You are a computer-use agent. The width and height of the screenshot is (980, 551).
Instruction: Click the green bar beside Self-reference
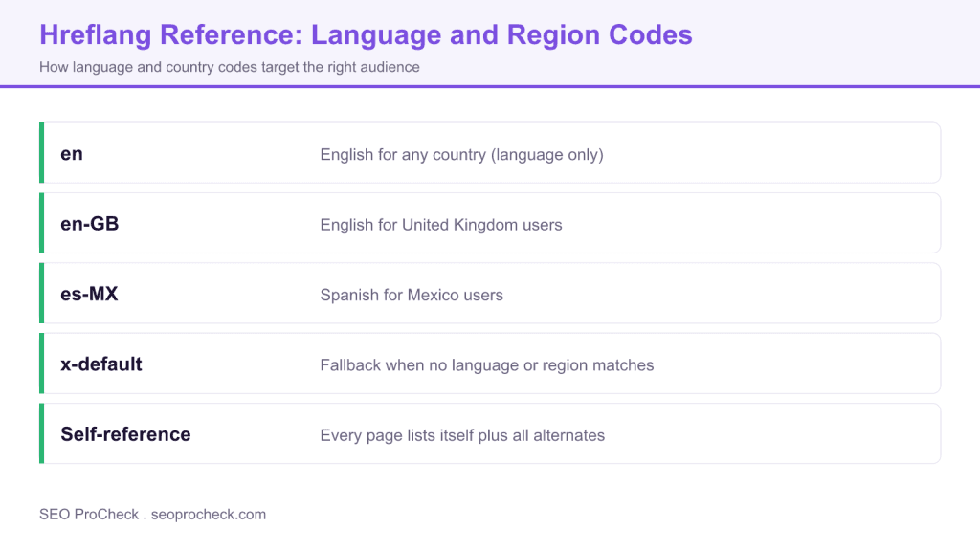[41, 433]
